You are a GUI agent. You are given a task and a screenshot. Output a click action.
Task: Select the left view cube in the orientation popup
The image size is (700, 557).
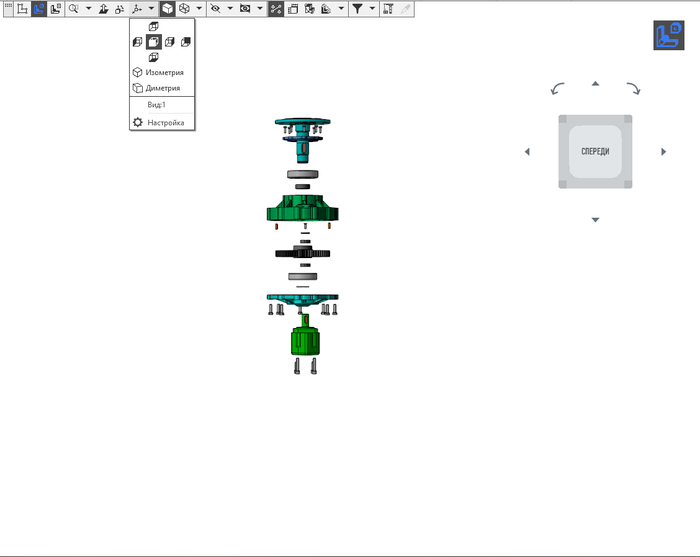138,42
